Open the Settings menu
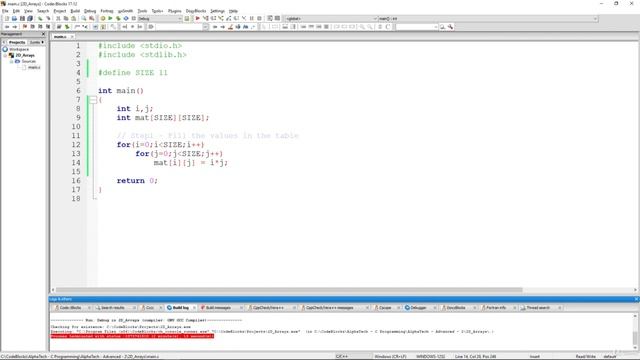640x360 pixels. pos(218,11)
